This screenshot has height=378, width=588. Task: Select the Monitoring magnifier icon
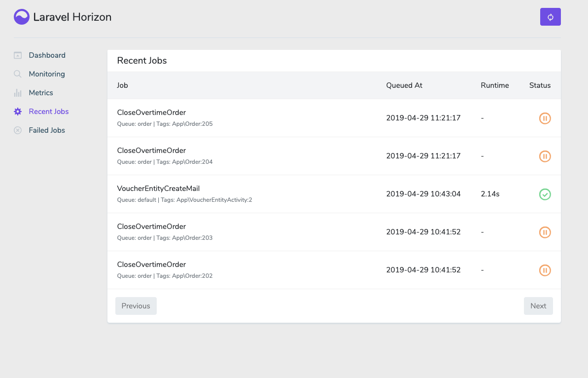click(x=18, y=74)
